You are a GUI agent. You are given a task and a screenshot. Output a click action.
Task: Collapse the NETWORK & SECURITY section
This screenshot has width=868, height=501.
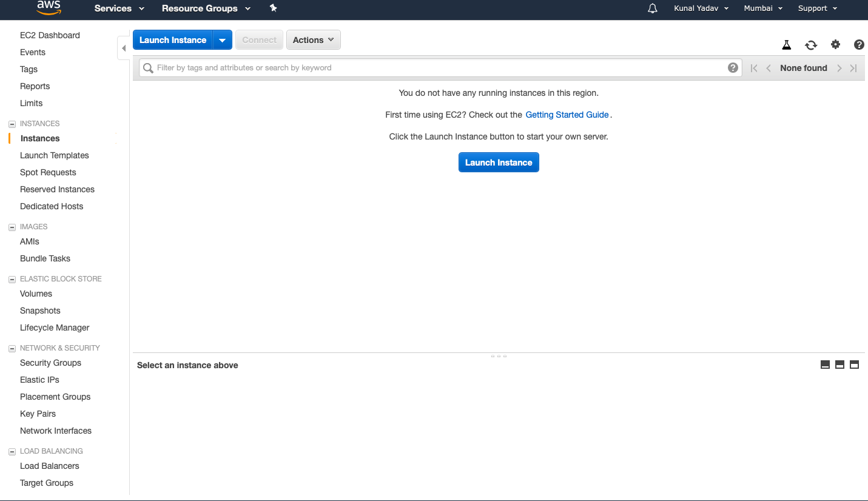[x=12, y=348]
